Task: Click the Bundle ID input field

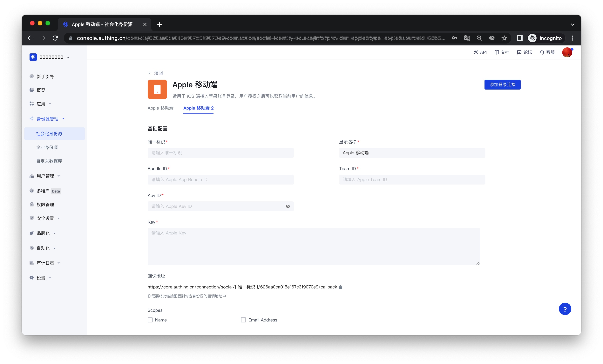Action: 220,179
